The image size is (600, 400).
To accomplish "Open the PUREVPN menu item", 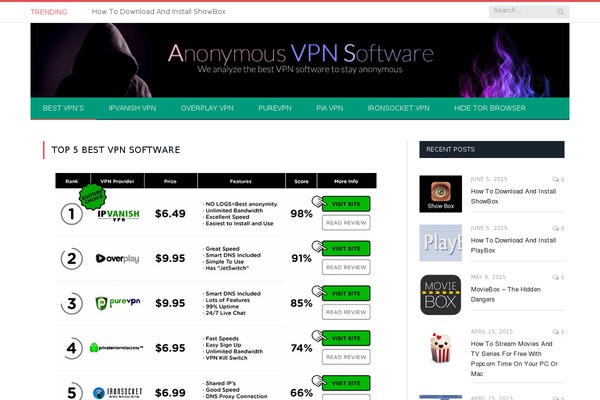I will tap(275, 108).
